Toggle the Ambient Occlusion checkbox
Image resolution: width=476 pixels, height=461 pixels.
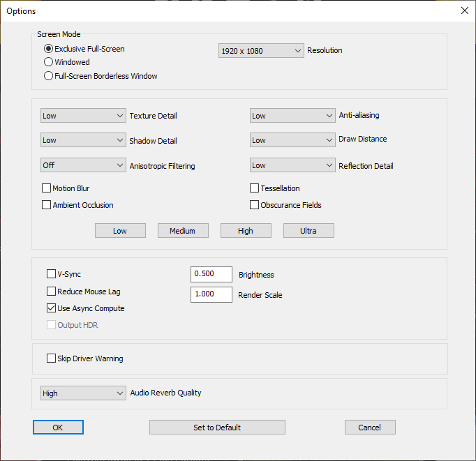[x=47, y=205]
